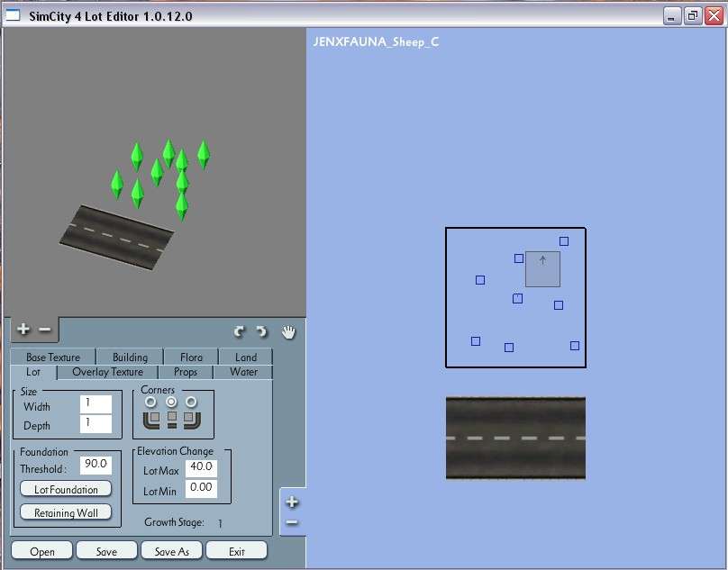Viewport: 728px width, 570px height.
Task: Select the prop square at the lot's top-right corner
Action: click(564, 241)
